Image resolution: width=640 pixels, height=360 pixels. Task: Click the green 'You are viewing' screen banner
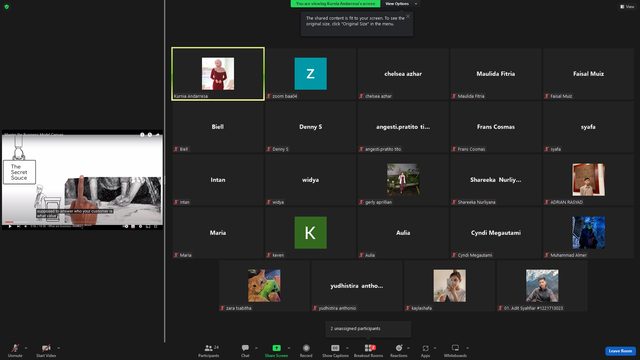[335, 4]
